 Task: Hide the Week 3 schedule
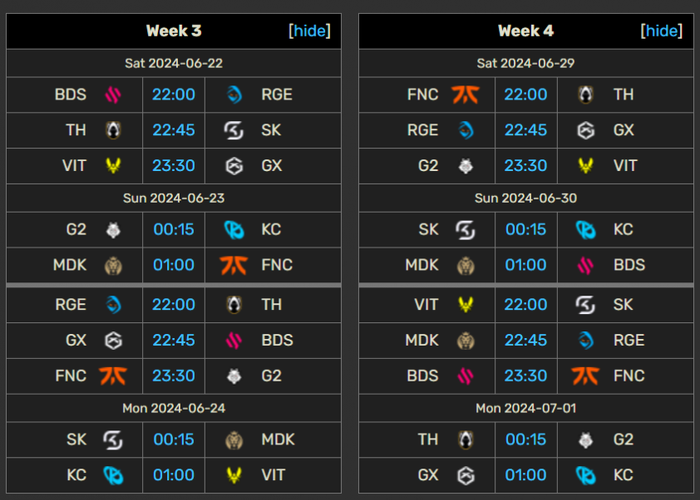tap(309, 31)
